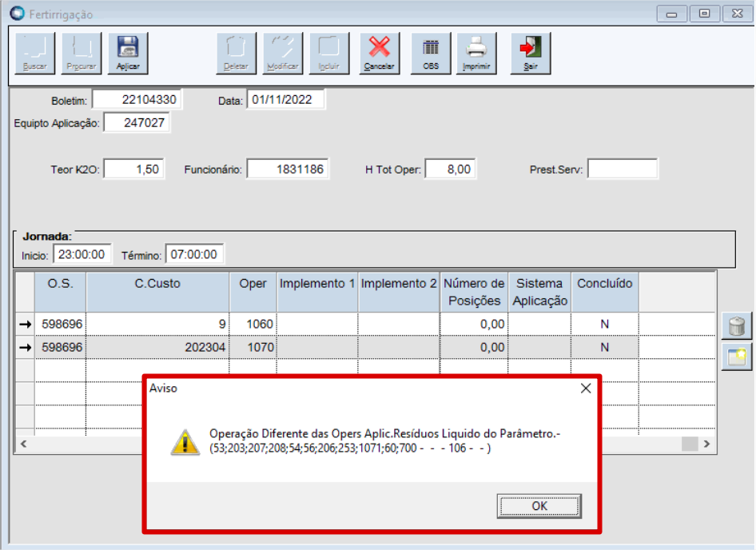This screenshot has height=550, width=756.
Task: Click the Deletar toolbar button
Action: pyautogui.click(x=237, y=53)
